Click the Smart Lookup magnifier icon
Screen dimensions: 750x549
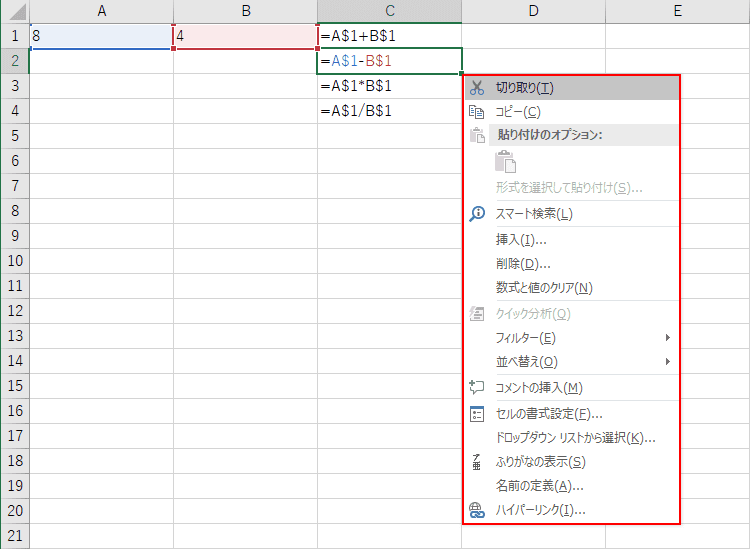click(477, 214)
